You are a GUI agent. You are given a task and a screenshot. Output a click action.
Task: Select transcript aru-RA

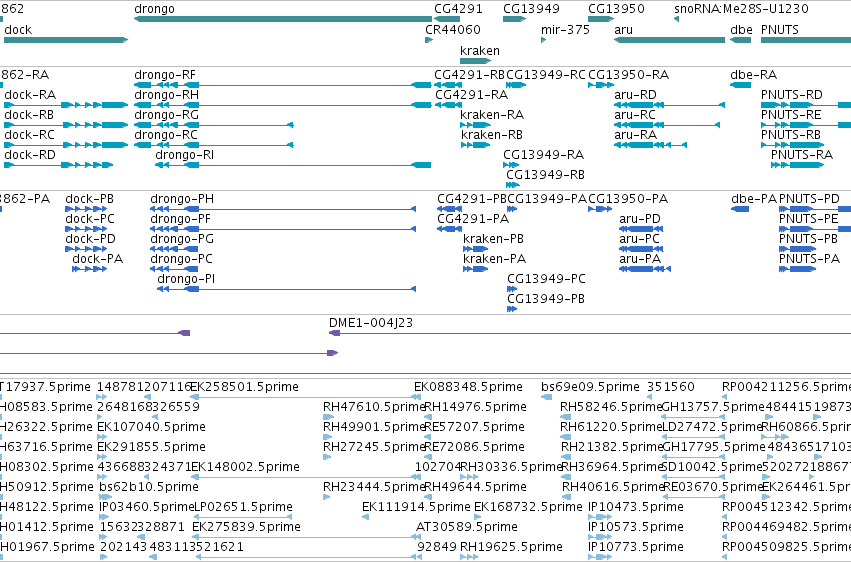[651, 145]
